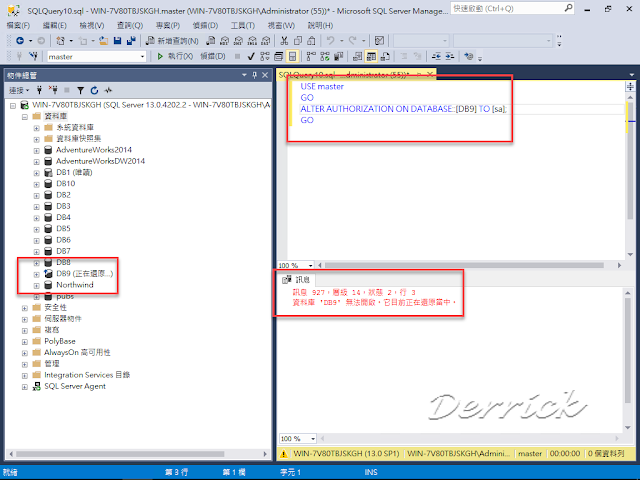
Task: Click the undo arrow icon
Action: click(330, 41)
